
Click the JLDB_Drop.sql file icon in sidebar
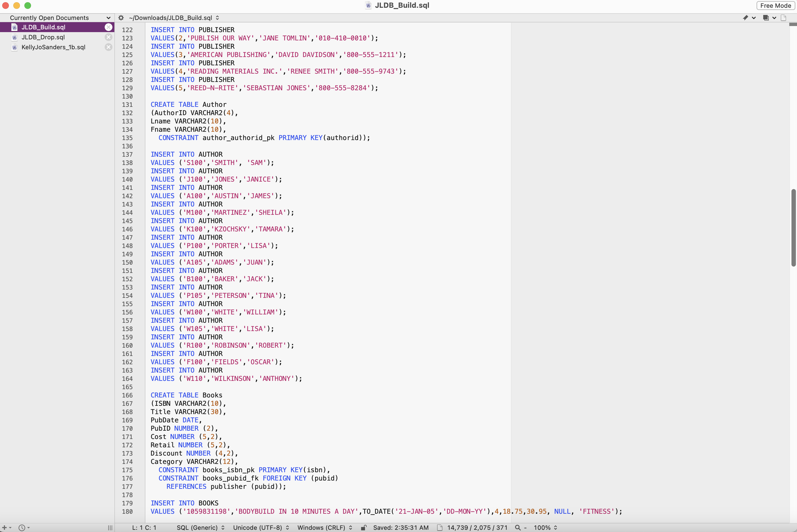click(x=15, y=37)
